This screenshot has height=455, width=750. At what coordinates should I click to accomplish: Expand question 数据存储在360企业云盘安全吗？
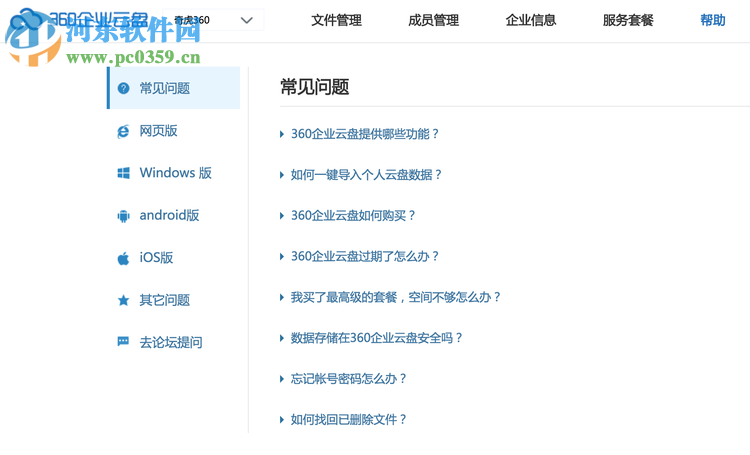tap(376, 338)
